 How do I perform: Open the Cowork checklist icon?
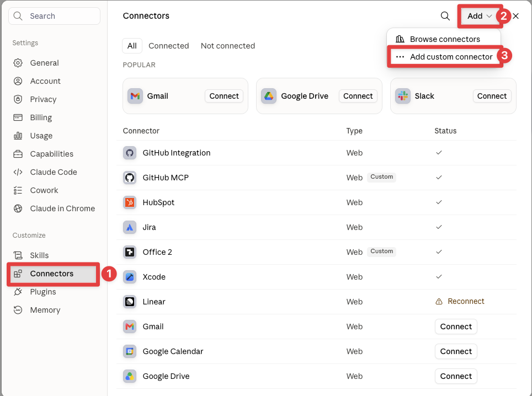click(18, 190)
